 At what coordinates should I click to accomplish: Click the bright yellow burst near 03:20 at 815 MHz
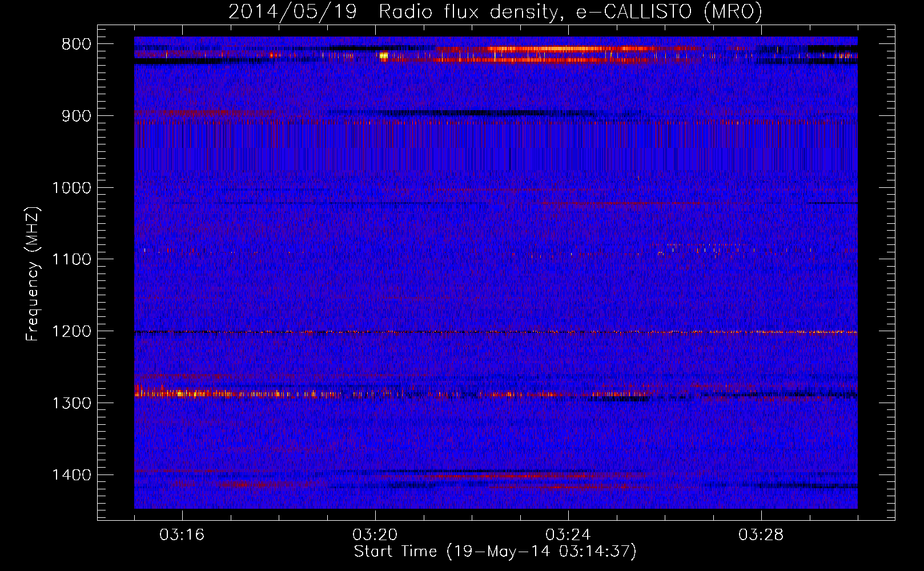384,56
